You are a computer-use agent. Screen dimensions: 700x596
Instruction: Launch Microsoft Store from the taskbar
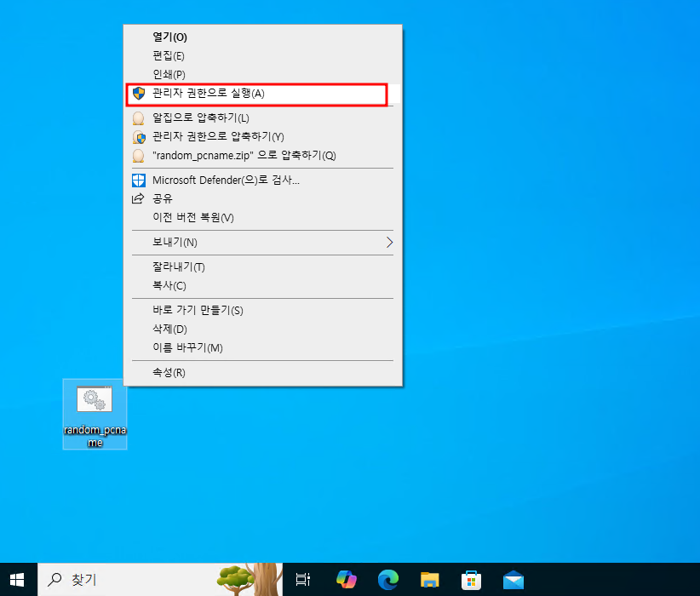pos(472,580)
